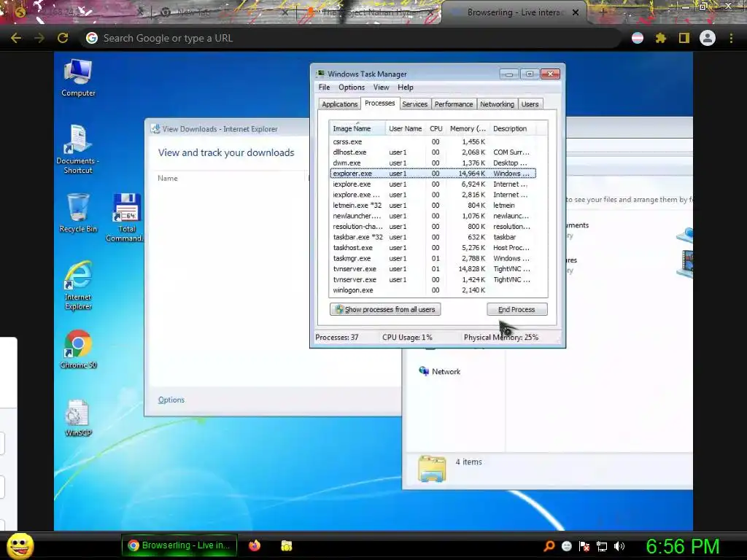Select the dllhost.exe process row
Image resolution: width=747 pixels, height=560 pixels.
click(x=433, y=152)
